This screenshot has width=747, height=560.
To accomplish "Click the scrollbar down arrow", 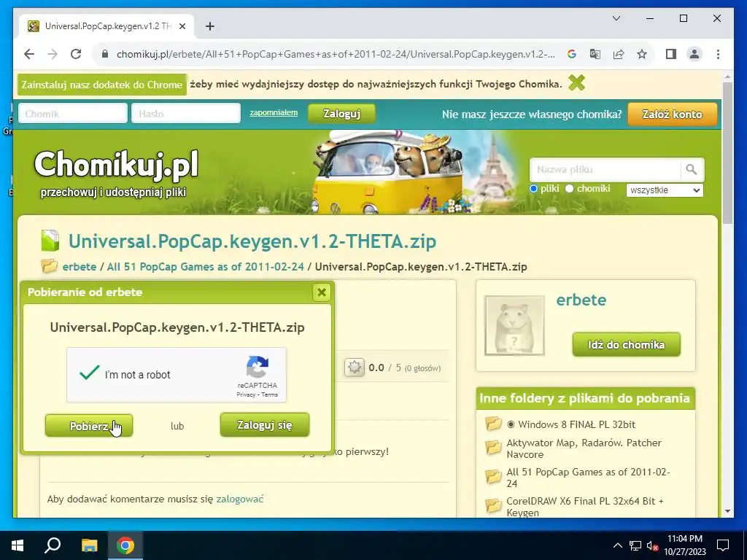I will pos(727,511).
